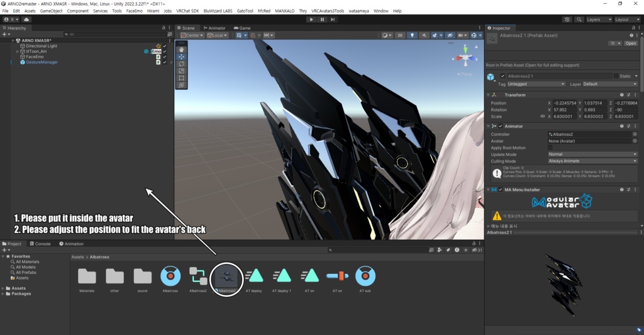The image size is (644, 335).
Task: Click the Project search field
Action: point(377,250)
